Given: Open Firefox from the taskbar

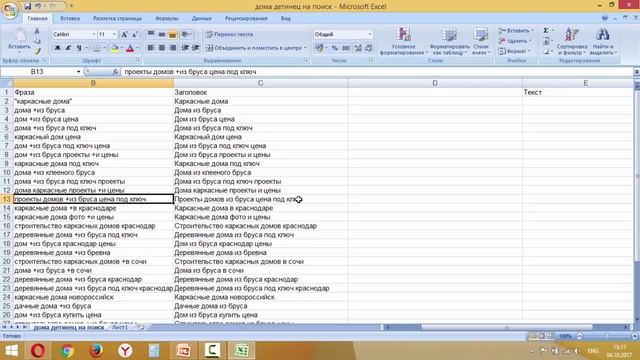Looking at the screenshot, I should [96, 351].
